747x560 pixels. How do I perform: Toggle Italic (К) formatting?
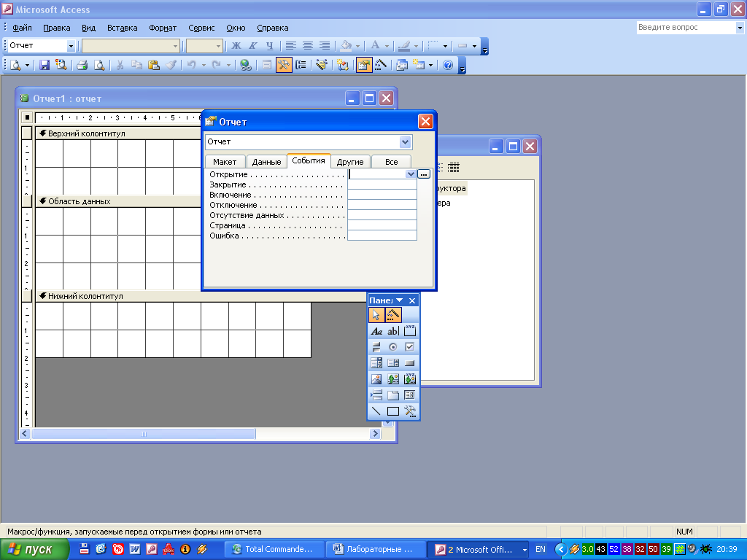tap(253, 46)
